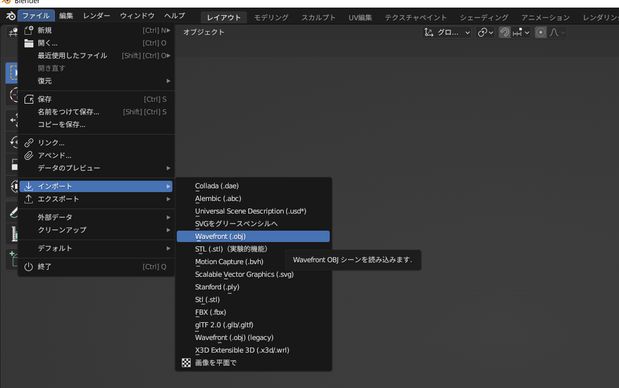Select the highlighted インポート entry

96,186
